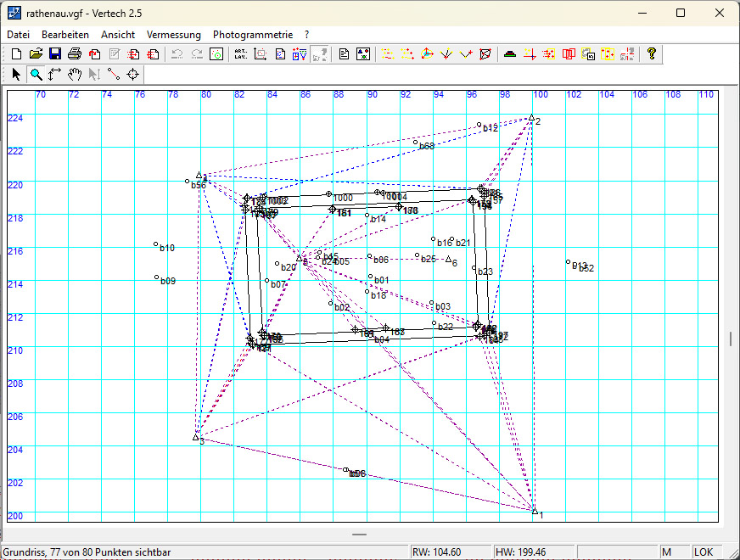Open the Ansicht menu

tap(118, 35)
